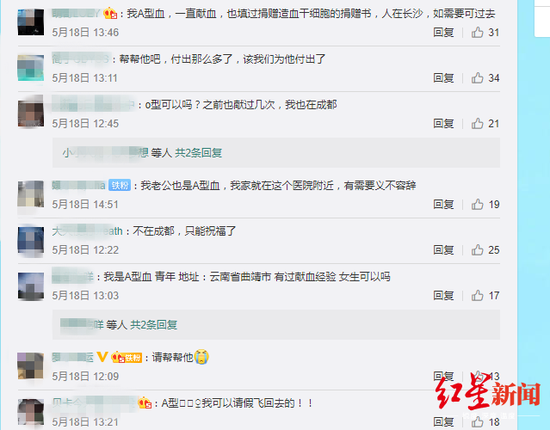Give thumbs-up to the 云南省曲靖市 comment
550x430 pixels.
point(477,295)
